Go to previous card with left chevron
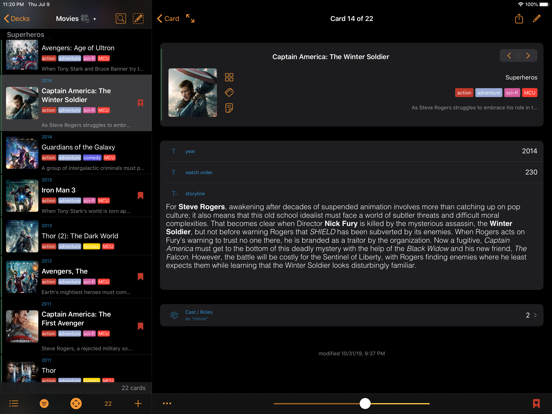This screenshot has height=414, width=552. click(509, 56)
